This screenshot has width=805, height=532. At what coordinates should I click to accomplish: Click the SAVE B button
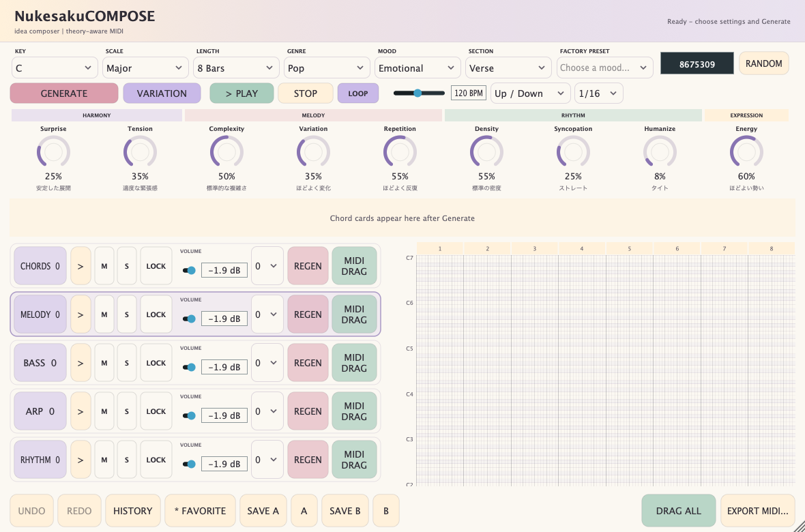[345, 511]
